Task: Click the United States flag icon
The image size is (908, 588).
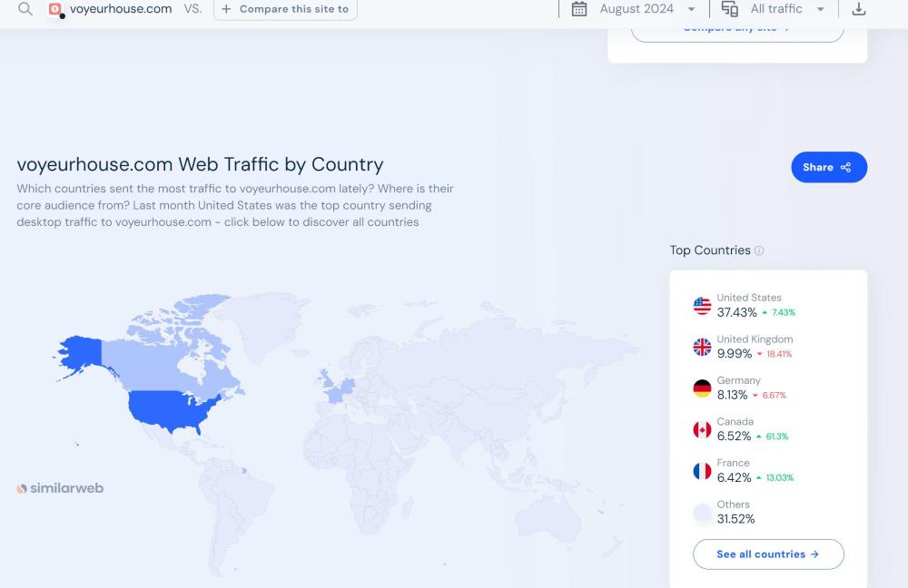Action: click(702, 306)
